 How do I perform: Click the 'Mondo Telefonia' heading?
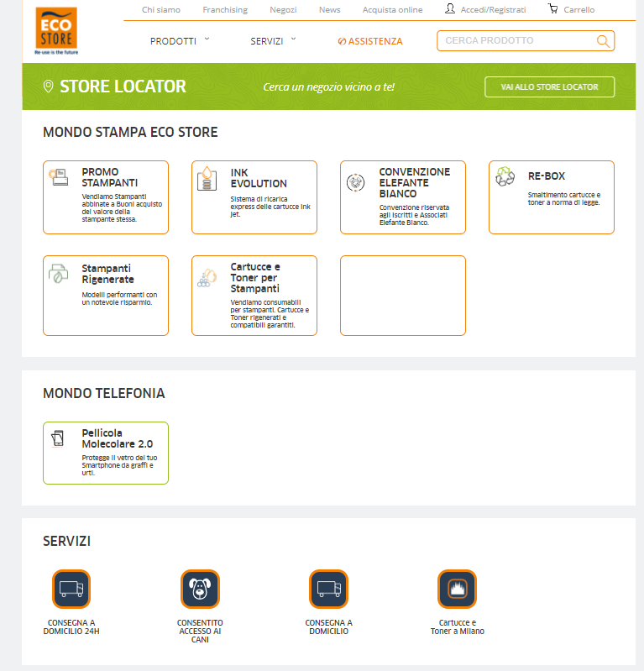(x=104, y=393)
